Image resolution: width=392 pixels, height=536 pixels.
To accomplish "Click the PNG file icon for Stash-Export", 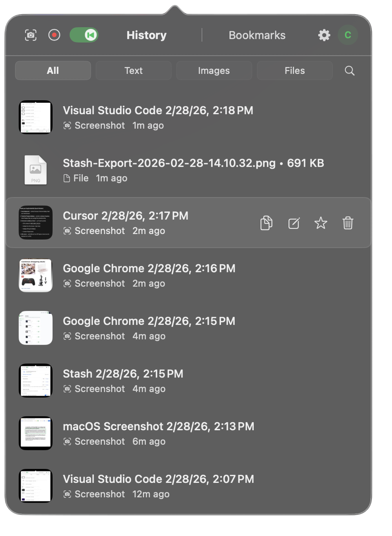I will click(x=36, y=170).
